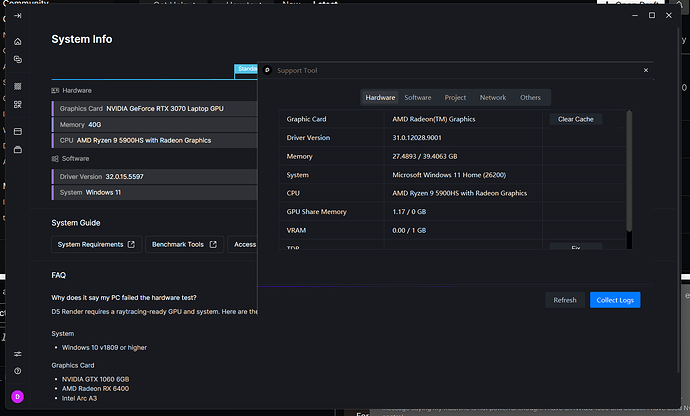Open the help circle icon in sidebar
The width and height of the screenshot is (690, 416).
pyautogui.click(x=18, y=371)
